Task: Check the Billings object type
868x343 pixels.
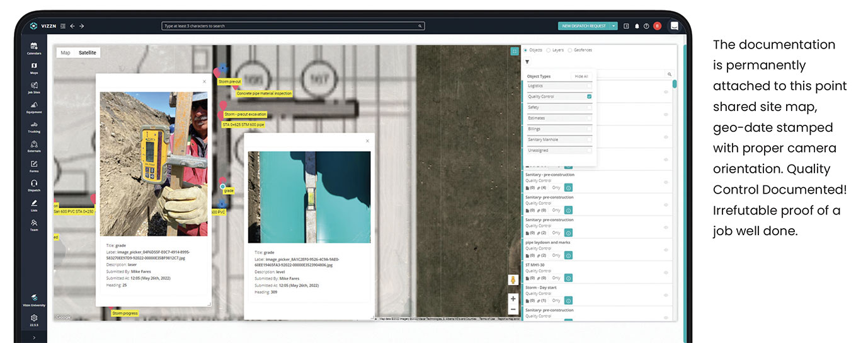Action: 589,129
